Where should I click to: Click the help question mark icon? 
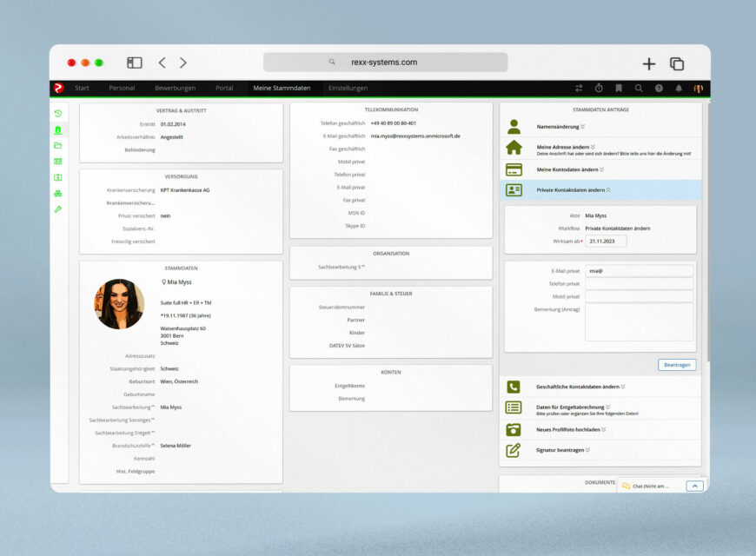659,89
